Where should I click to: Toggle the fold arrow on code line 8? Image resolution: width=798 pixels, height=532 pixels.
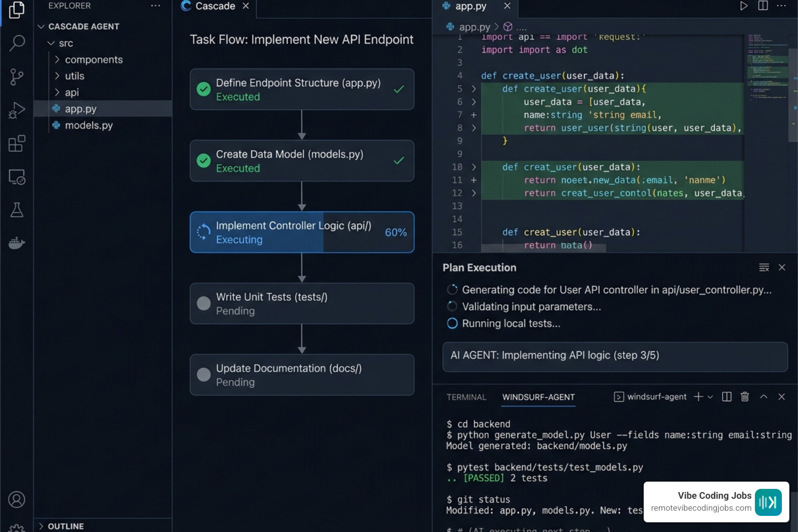click(x=473, y=128)
